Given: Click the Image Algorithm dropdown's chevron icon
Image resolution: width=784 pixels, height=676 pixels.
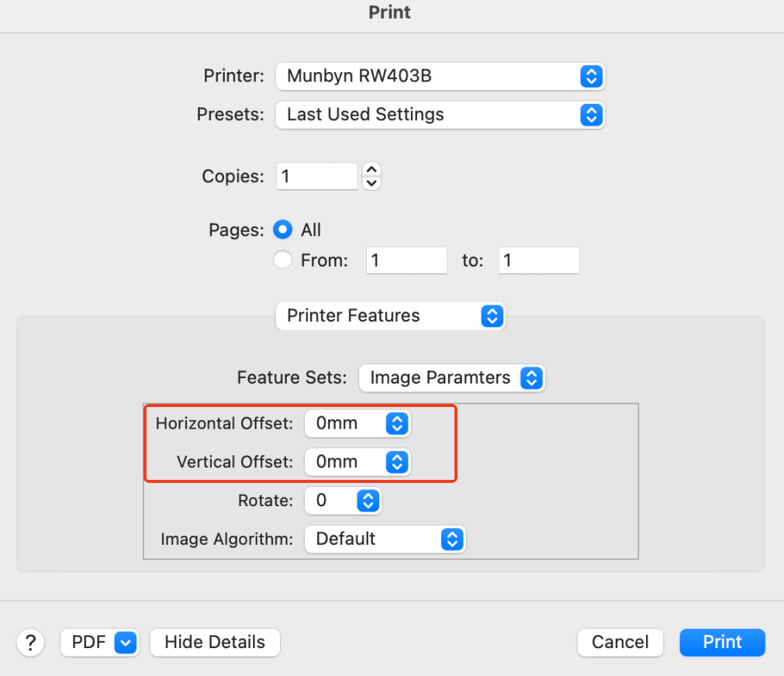Looking at the screenshot, I should coord(451,539).
